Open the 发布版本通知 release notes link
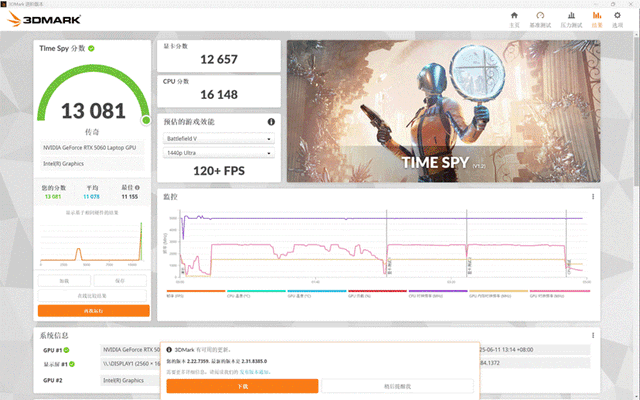The image size is (640, 400). (255, 372)
